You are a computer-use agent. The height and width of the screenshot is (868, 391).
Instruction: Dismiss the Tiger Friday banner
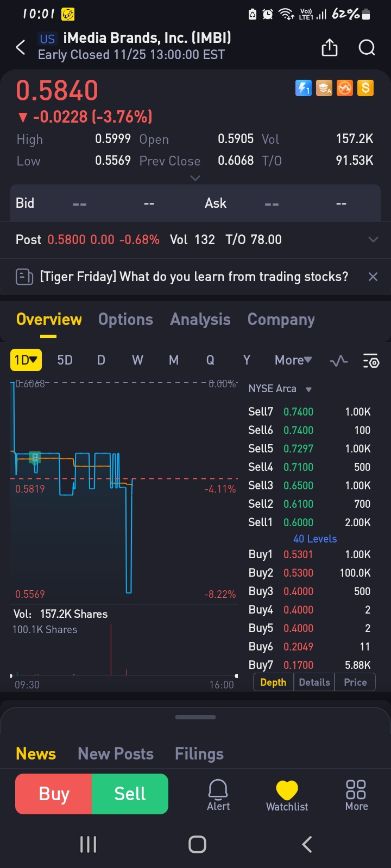coord(373,277)
